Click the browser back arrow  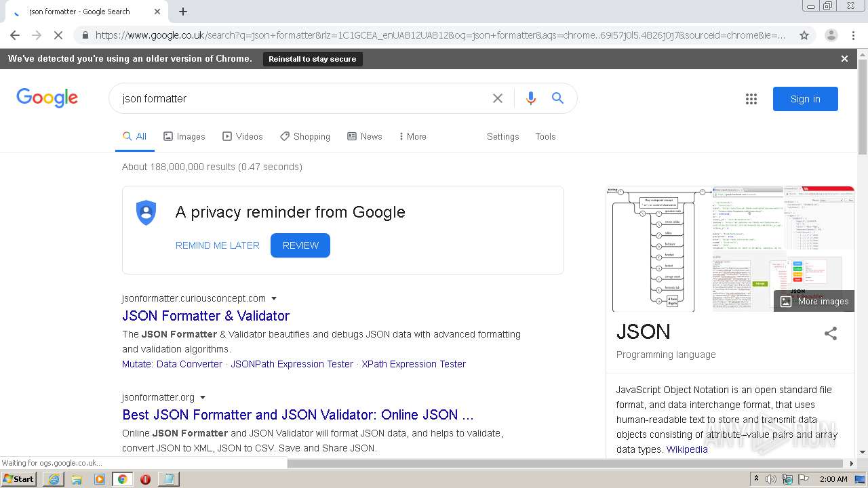pyautogui.click(x=15, y=35)
